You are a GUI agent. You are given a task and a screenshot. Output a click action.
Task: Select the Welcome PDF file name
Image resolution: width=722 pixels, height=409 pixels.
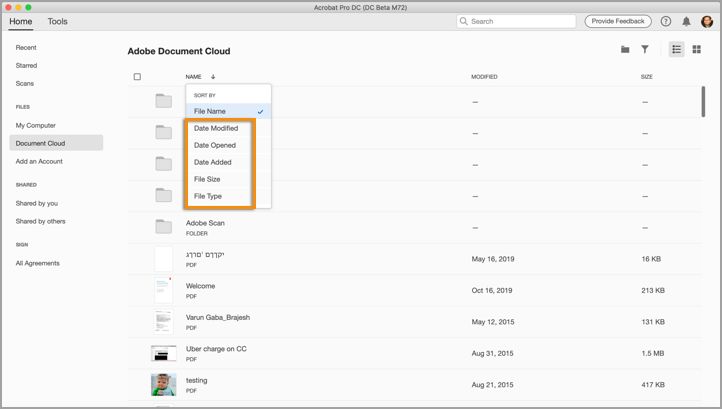(x=200, y=286)
